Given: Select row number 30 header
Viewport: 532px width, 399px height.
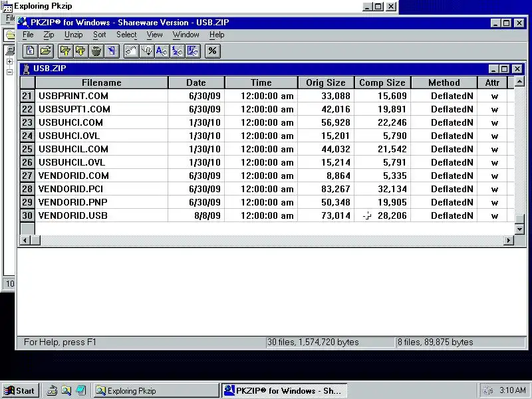Looking at the screenshot, I should [x=27, y=215].
